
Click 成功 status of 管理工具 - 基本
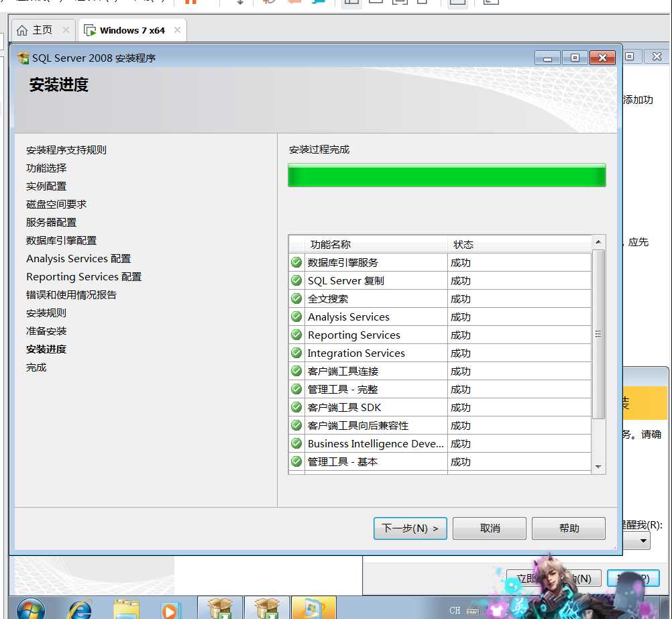(461, 461)
